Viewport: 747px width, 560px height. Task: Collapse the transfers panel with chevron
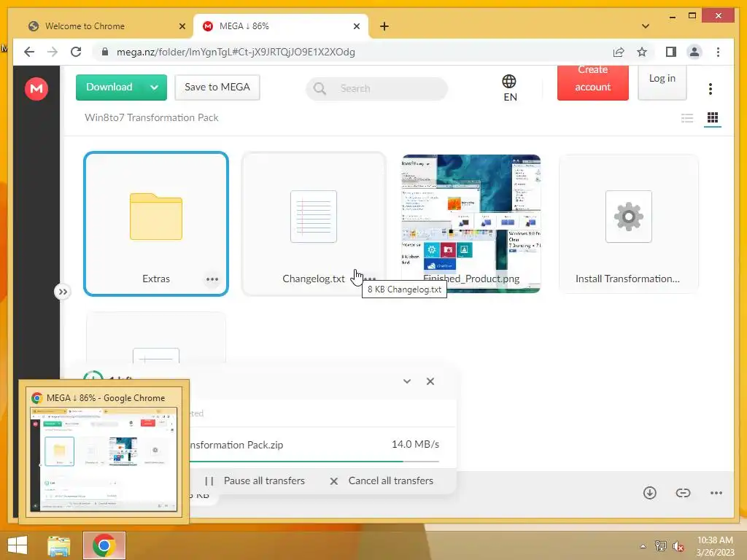[407, 381]
